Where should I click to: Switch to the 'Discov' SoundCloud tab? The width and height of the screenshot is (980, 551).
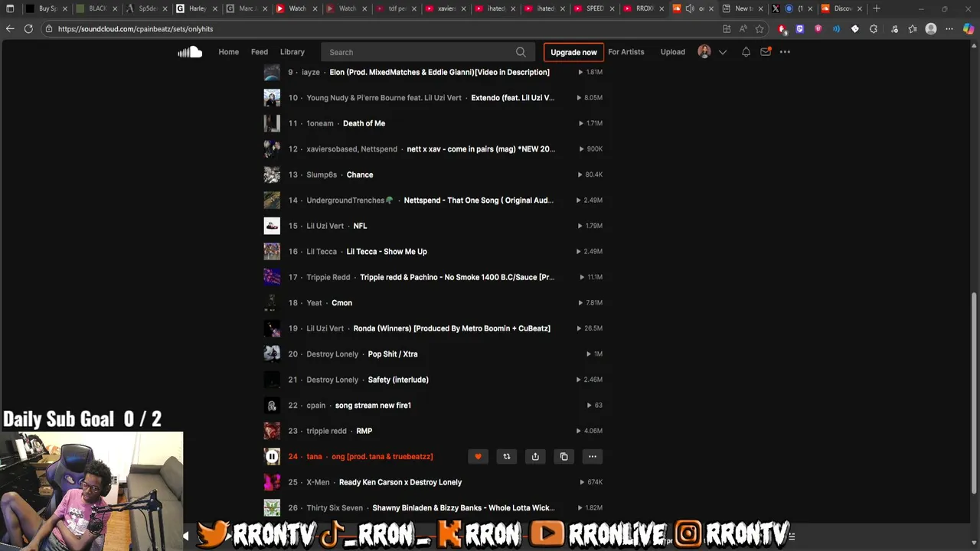pos(841,8)
